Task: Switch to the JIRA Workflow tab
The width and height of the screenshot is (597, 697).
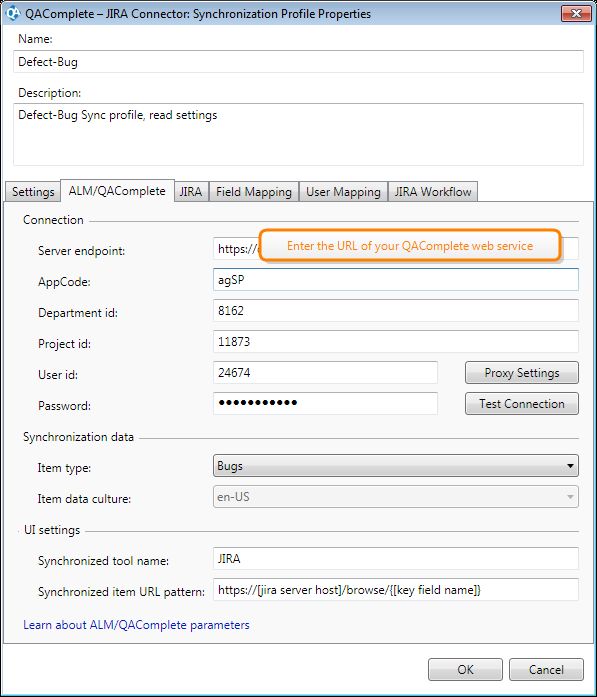Action: pos(433,192)
